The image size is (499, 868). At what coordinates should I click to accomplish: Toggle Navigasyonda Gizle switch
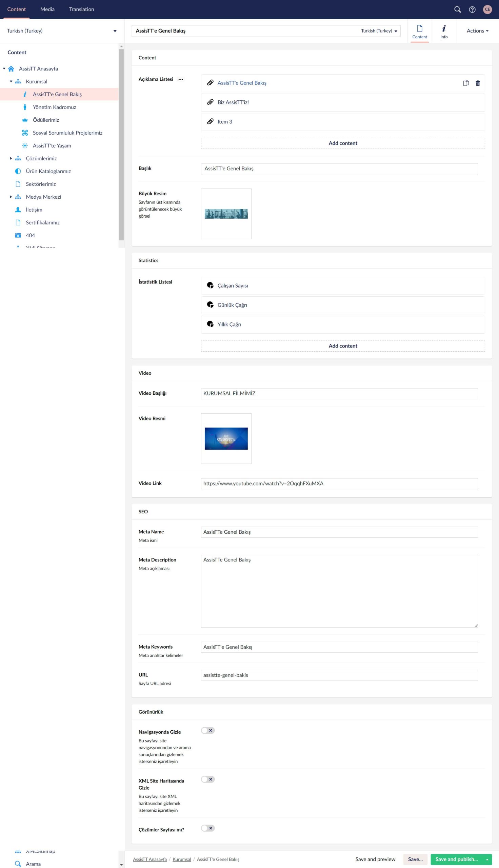click(x=208, y=730)
